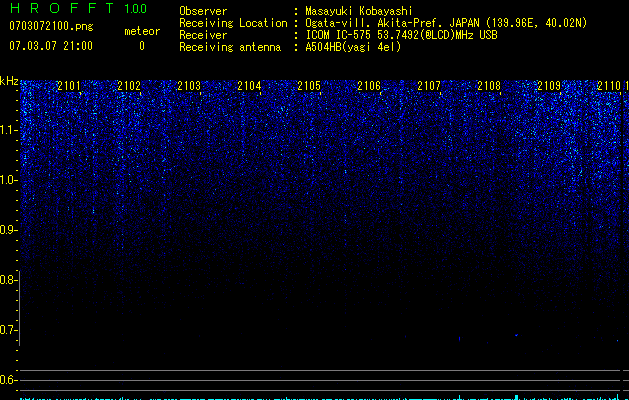Click the 2110 time marker
This screenshot has width=629, height=400.
(x=609, y=85)
